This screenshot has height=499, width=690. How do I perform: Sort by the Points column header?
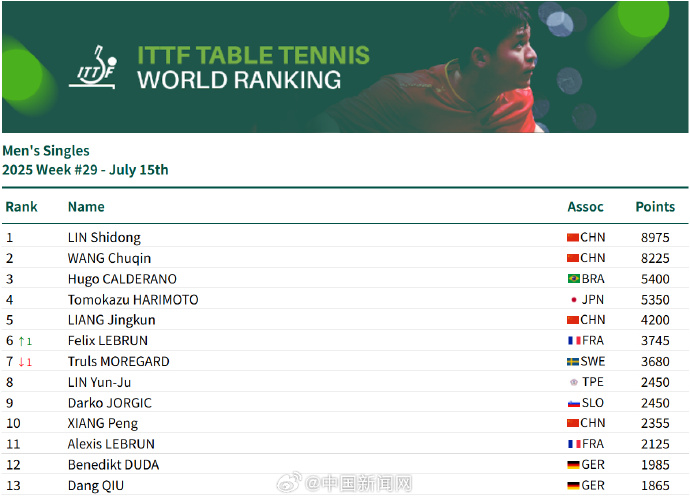655,207
